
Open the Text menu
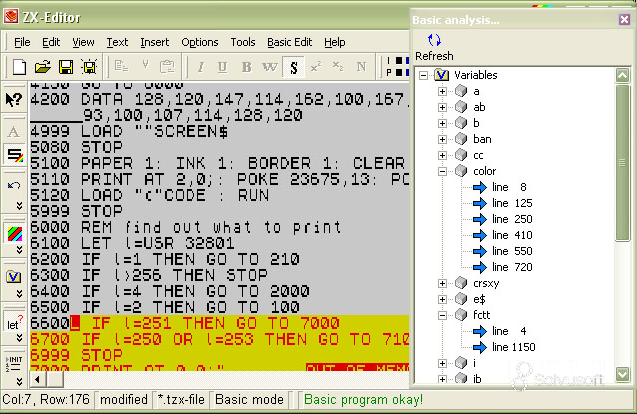tap(117, 42)
